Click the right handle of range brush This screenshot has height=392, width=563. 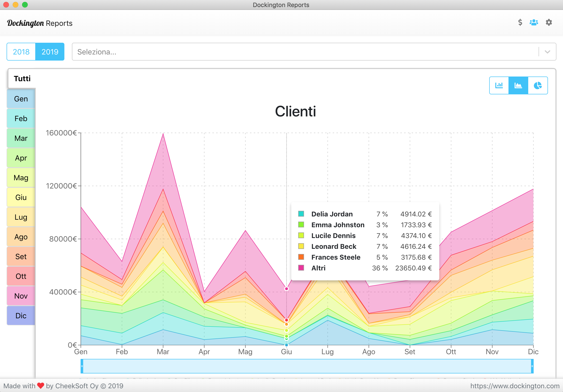[x=532, y=366]
